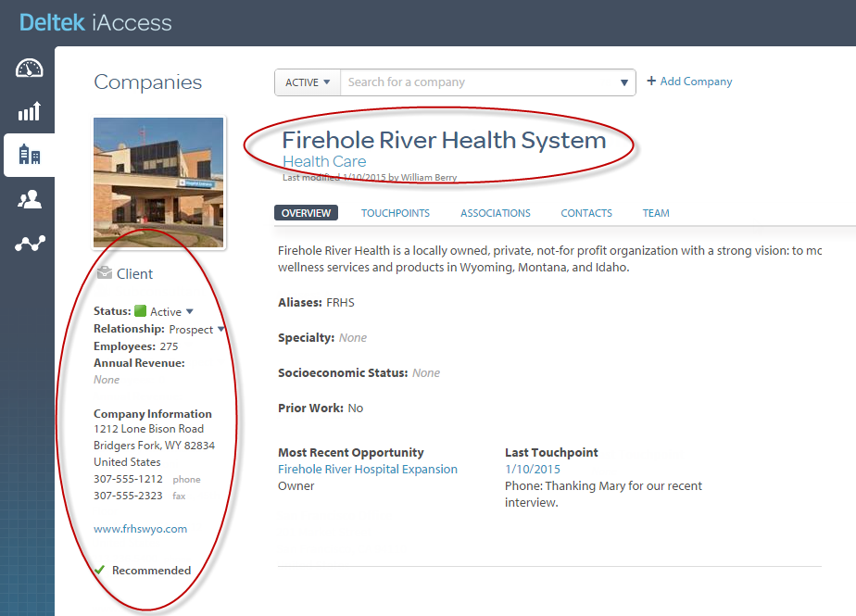
Task: Open the Contacts people icon in sidebar
Action: click(30, 199)
